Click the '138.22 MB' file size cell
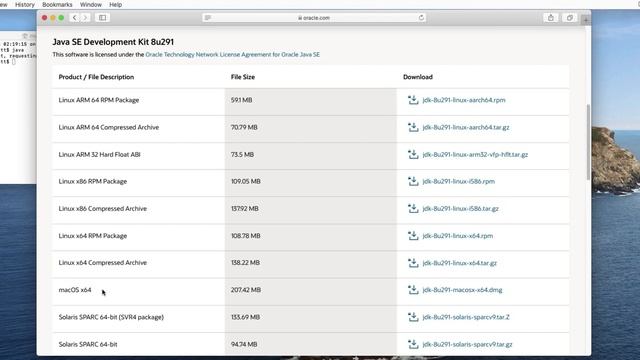This screenshot has width=640, height=360. click(x=311, y=264)
